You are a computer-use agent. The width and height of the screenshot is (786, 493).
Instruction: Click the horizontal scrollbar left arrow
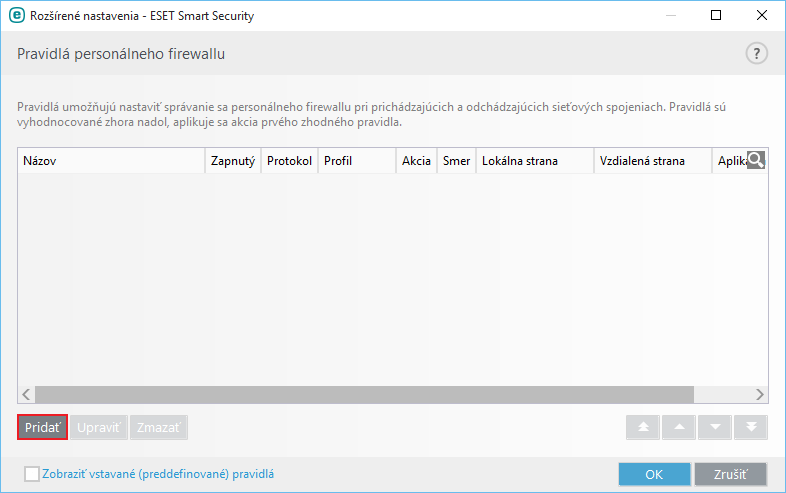pos(26,394)
